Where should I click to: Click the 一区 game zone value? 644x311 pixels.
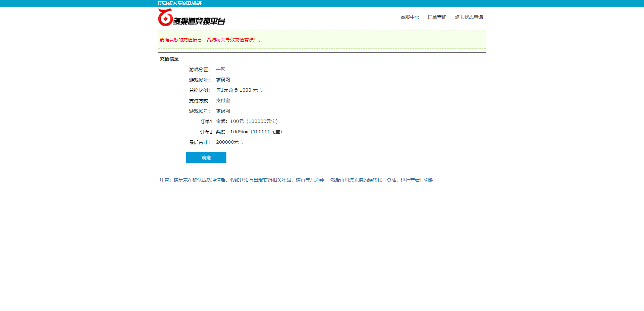[x=221, y=69]
